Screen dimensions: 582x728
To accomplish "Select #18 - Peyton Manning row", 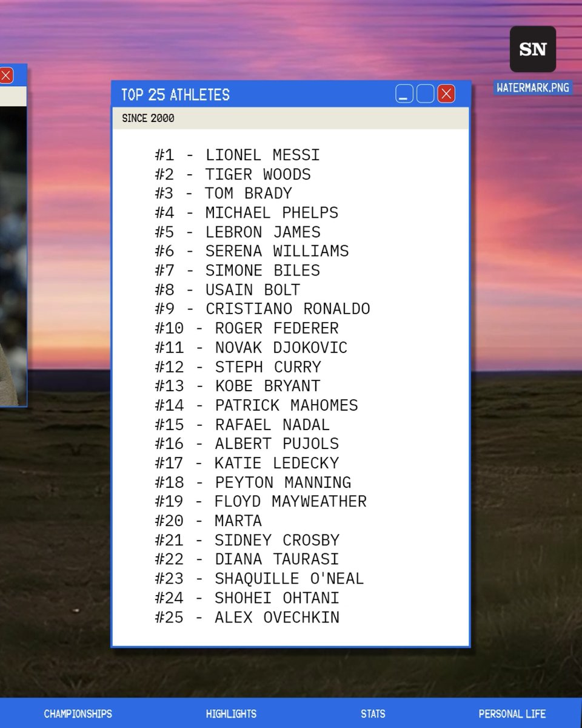I will coord(253,482).
